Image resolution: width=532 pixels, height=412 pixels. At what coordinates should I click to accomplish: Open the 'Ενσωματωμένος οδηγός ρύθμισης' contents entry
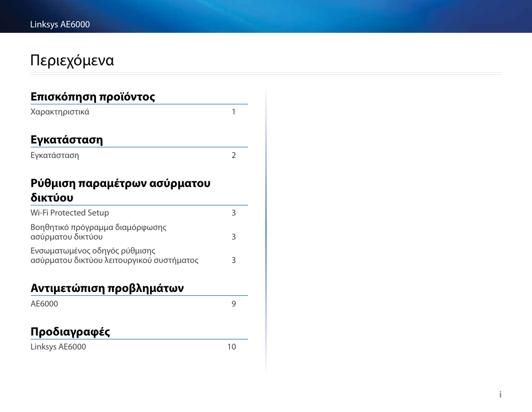tap(114, 256)
